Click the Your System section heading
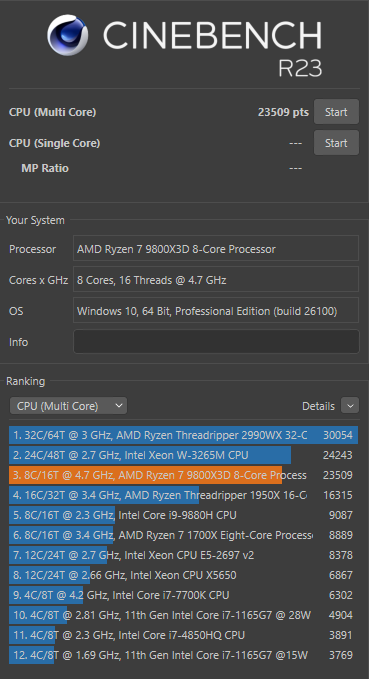The height and width of the screenshot is (679, 369). [35, 220]
